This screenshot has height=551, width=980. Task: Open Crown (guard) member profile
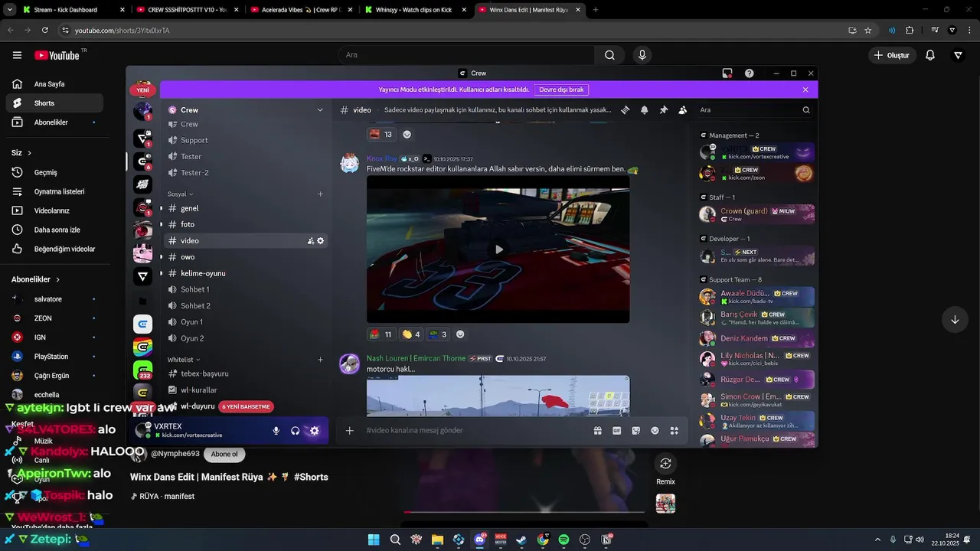tap(756, 214)
